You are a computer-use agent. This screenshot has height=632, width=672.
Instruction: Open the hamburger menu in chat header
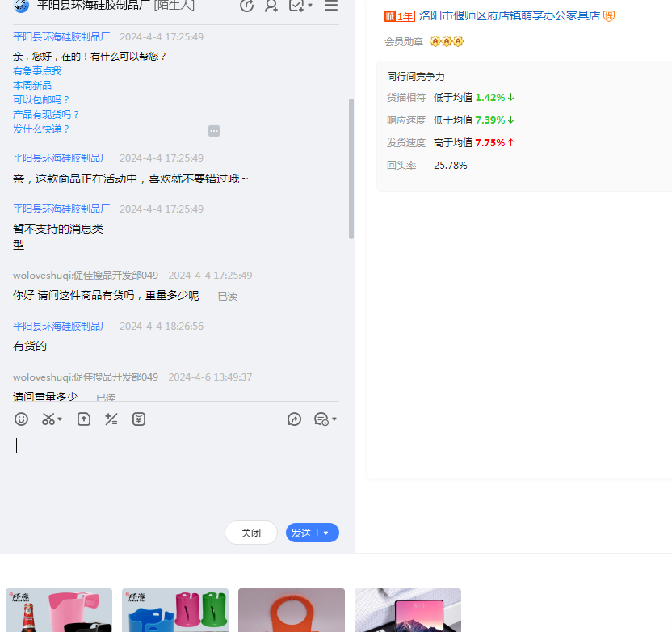pos(331,6)
